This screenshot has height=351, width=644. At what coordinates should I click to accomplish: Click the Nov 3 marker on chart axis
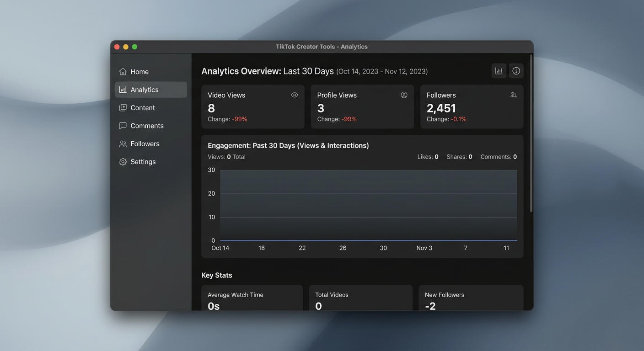424,248
